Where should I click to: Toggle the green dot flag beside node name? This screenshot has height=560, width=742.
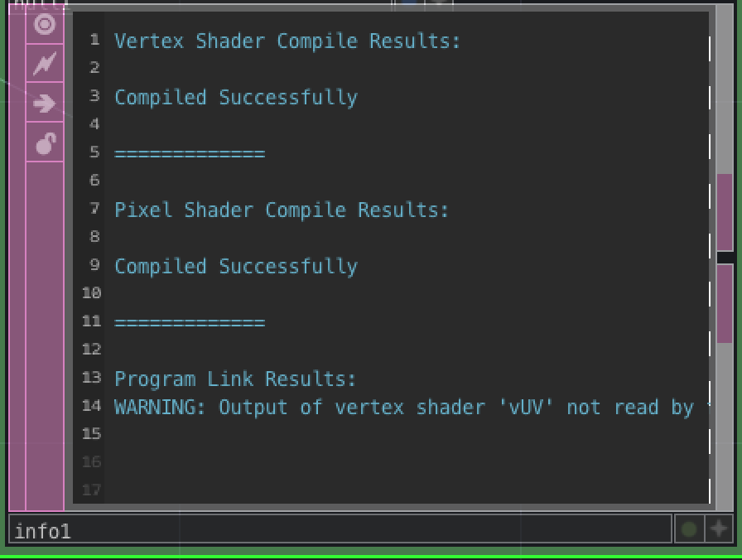(688, 529)
